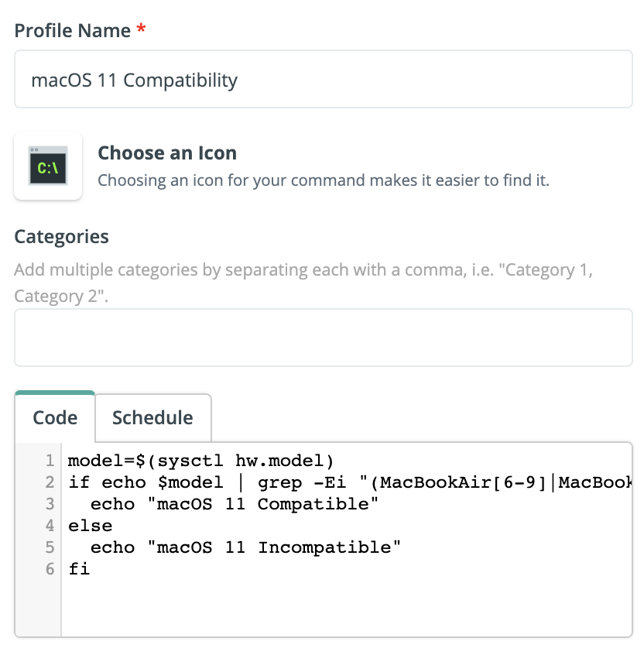The height and width of the screenshot is (655, 644).
Task: Click line number 2 in the gutter
Action: 50,482
